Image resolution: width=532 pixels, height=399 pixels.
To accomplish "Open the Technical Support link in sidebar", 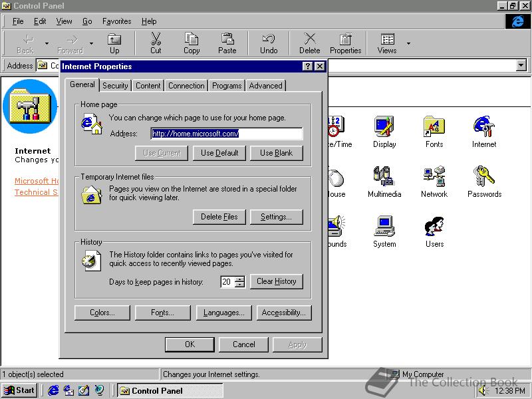I will coord(36,192).
